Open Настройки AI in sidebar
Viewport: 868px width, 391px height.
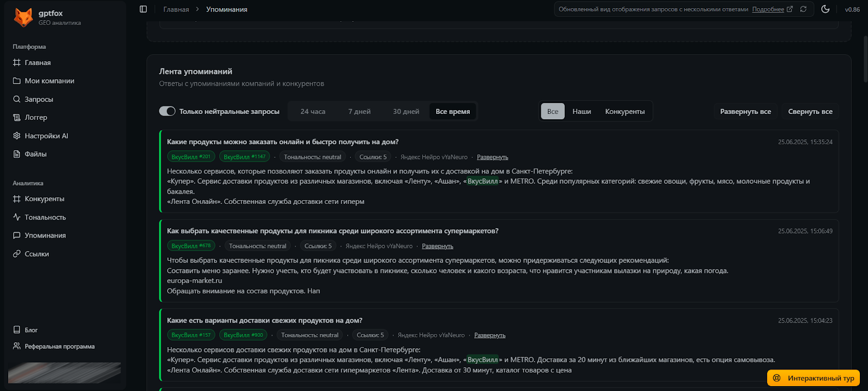(46, 136)
